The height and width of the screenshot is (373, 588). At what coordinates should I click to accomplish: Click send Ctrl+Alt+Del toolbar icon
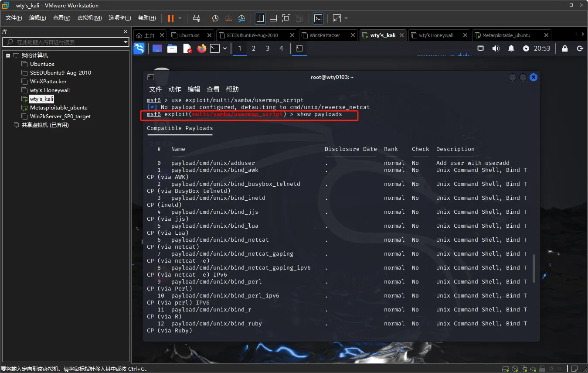point(197,18)
